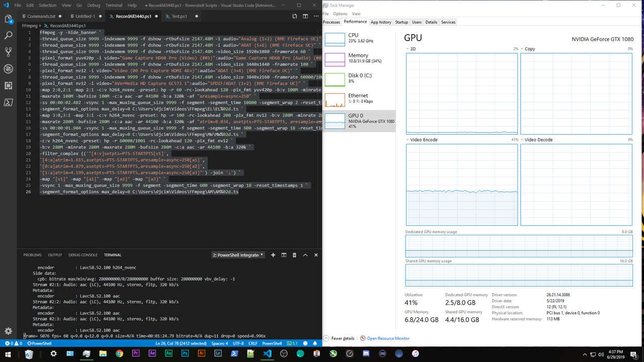Screen dimensions: 644x362
Task: Open Task Manager Options menu
Action: 340,14
